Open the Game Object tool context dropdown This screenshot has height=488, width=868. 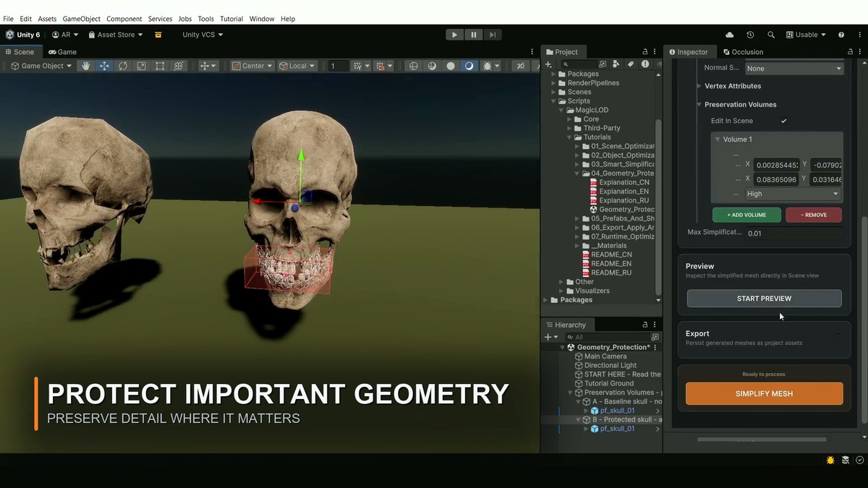click(x=41, y=66)
